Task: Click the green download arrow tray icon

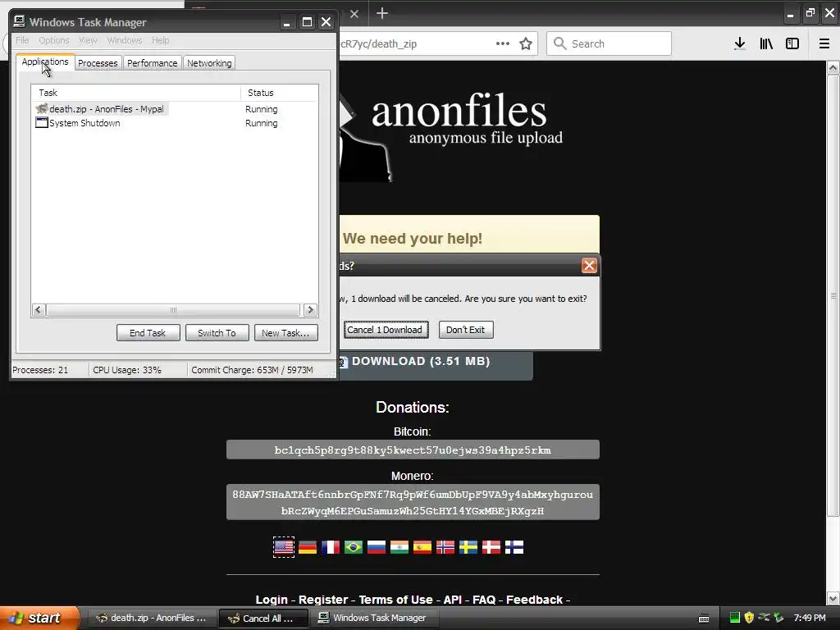Action: tap(778, 618)
